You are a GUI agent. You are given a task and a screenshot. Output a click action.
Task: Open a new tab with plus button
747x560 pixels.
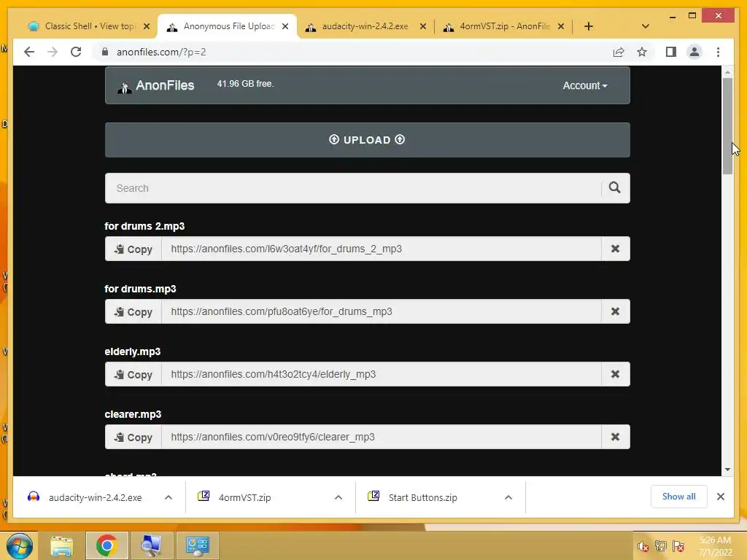[589, 26]
